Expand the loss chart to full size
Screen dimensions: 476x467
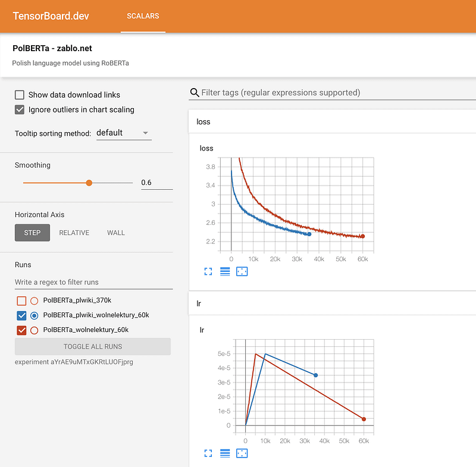208,271
